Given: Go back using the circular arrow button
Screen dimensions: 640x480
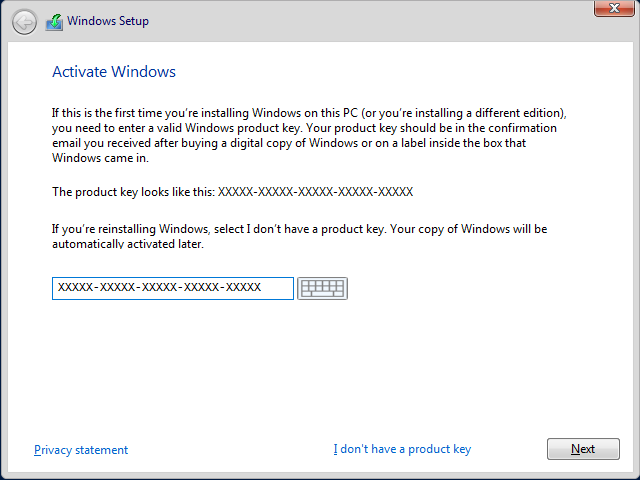Looking at the screenshot, I should 24,22.
